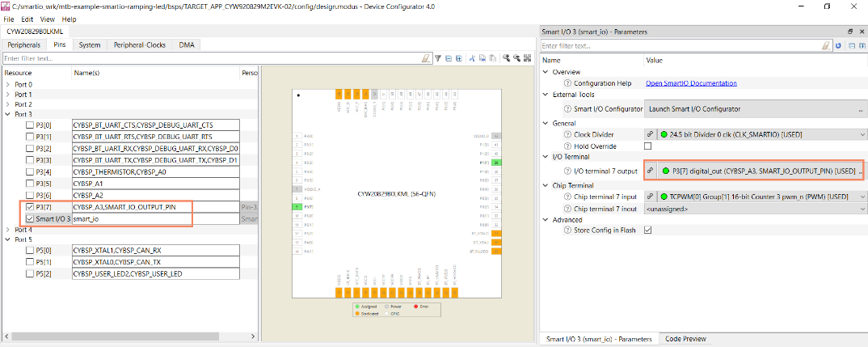Click the link icon for Clock Divider
This screenshot has height=347, width=868.
[x=651, y=134]
